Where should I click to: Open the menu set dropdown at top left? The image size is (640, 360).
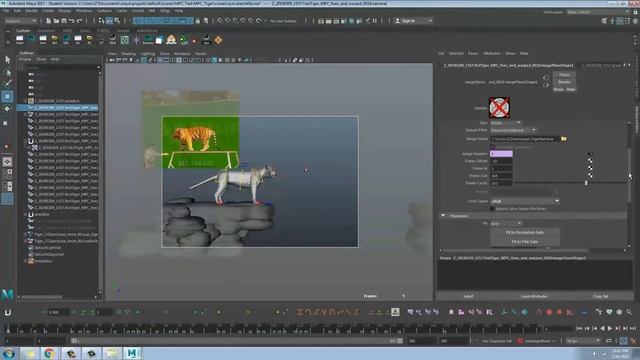(x=20, y=21)
